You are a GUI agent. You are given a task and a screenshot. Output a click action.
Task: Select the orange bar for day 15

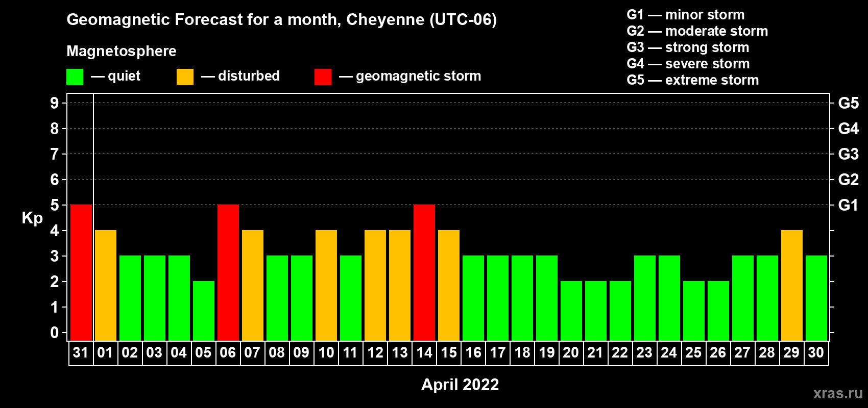point(449,285)
